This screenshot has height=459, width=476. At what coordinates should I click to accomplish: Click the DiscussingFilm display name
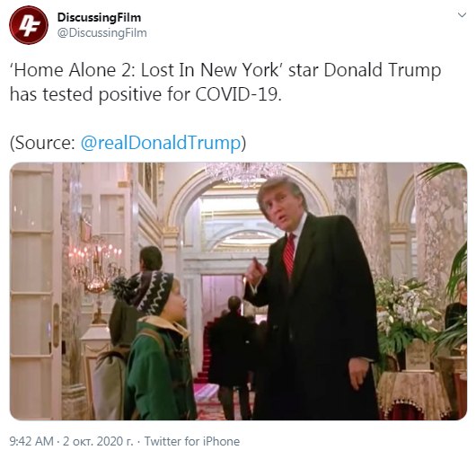[99, 17]
